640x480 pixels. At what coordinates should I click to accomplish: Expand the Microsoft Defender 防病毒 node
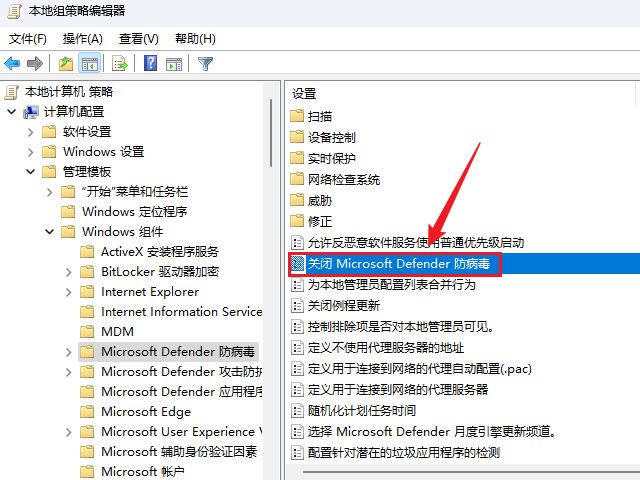click(x=69, y=352)
